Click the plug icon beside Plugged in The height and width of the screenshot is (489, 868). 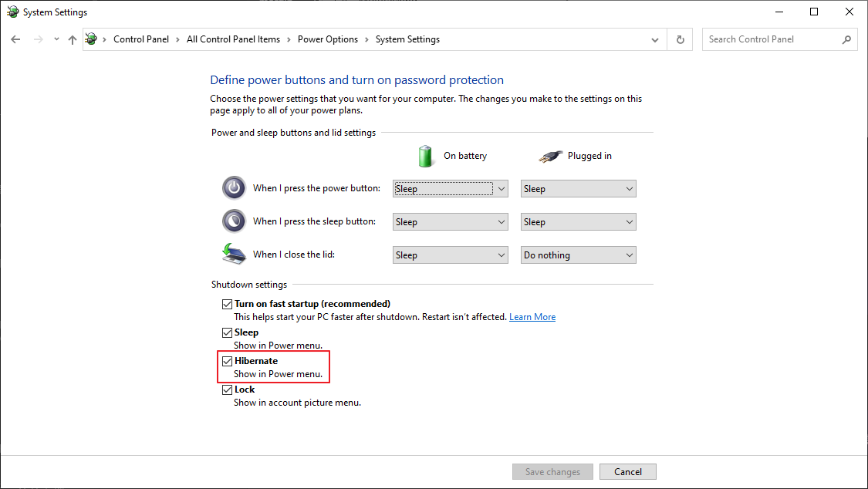pyautogui.click(x=550, y=157)
